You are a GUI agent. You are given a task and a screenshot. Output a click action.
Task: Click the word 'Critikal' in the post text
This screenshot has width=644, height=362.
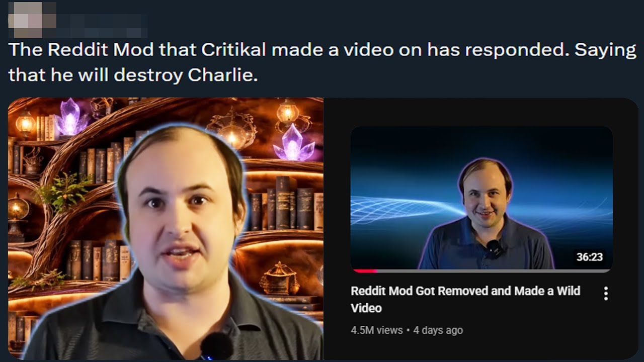click(x=235, y=50)
